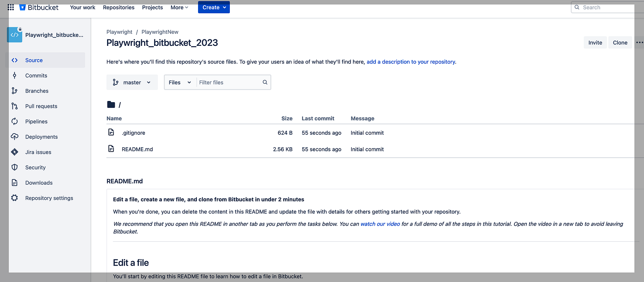Open Repository settings gear icon
644x282 pixels.
tap(14, 198)
